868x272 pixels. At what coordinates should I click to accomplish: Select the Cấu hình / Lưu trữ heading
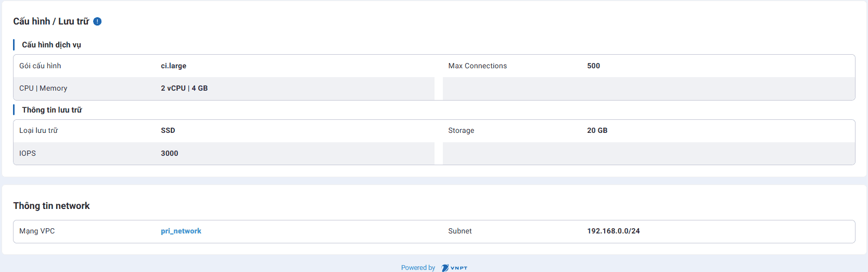pos(51,21)
